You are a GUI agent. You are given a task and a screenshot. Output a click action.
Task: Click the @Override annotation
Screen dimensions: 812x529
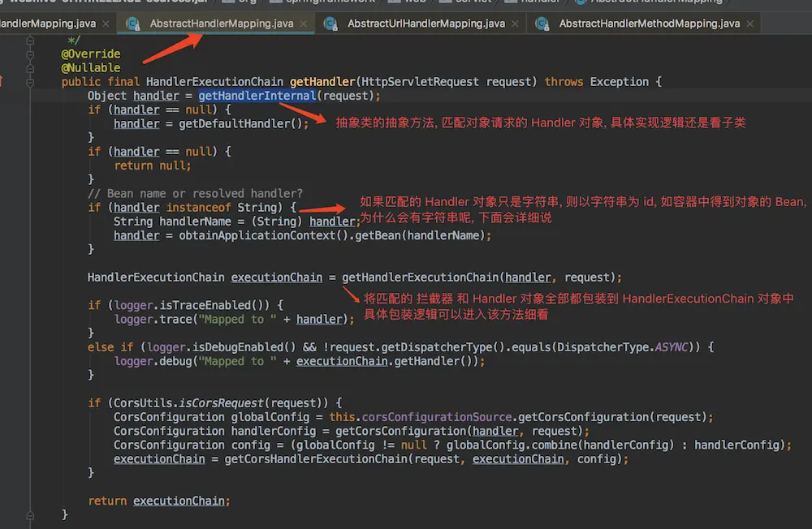pos(91,54)
